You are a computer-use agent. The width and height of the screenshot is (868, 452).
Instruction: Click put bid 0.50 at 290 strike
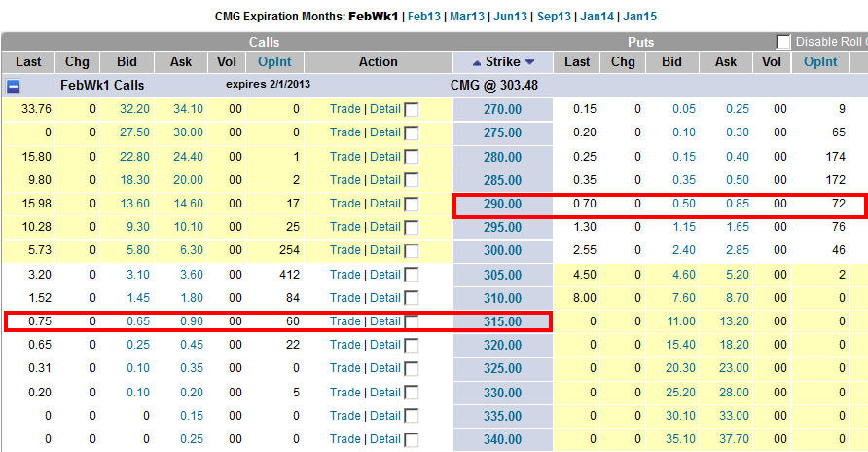(x=684, y=204)
